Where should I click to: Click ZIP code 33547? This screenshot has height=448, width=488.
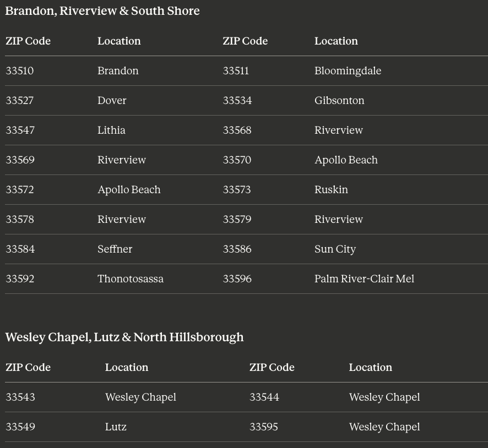pos(20,130)
